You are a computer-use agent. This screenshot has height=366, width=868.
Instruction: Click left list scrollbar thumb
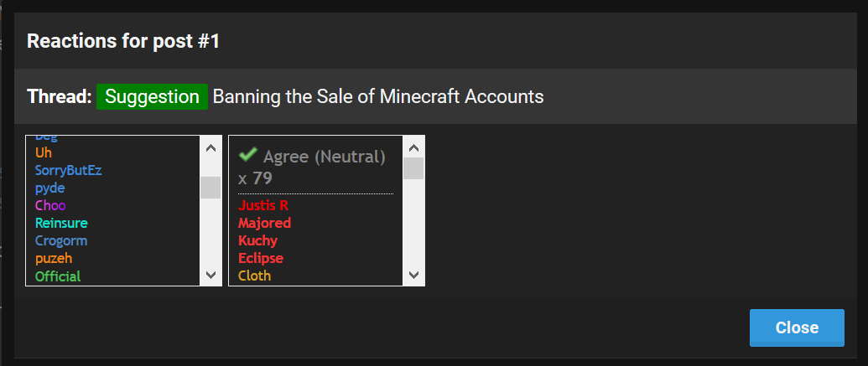pyautogui.click(x=211, y=187)
